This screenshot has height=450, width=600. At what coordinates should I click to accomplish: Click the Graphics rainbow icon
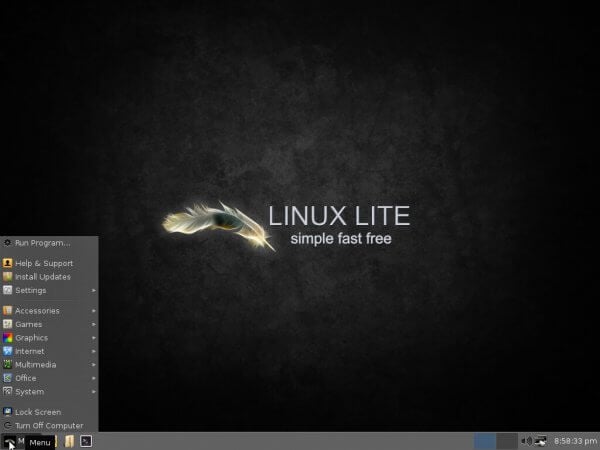(x=8, y=338)
